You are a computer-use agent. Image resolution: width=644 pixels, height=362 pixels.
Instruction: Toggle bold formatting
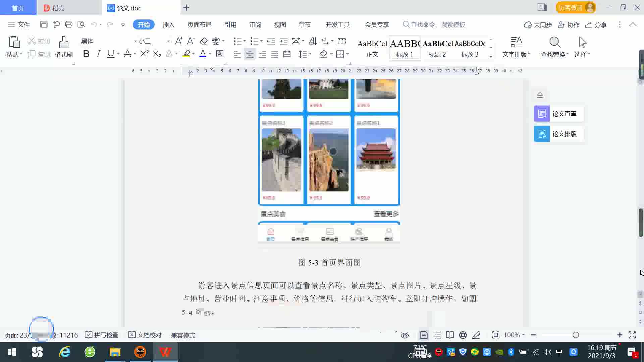[x=86, y=54]
